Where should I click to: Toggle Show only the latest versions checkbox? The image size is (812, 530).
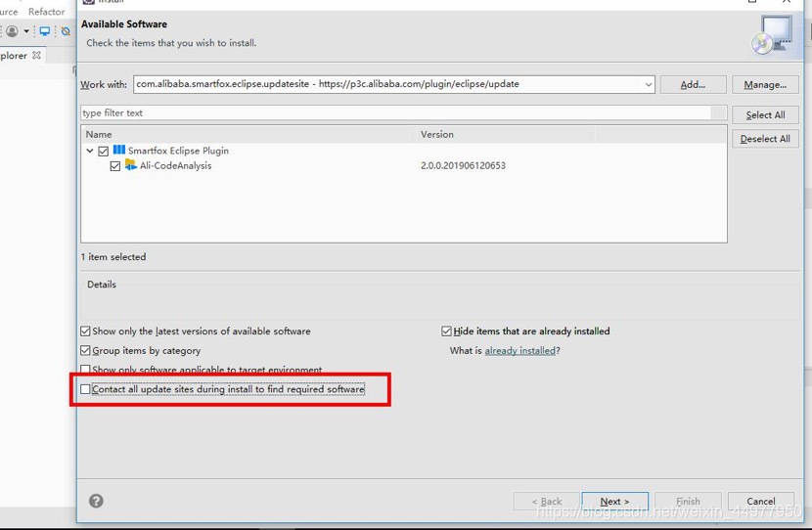(85, 331)
